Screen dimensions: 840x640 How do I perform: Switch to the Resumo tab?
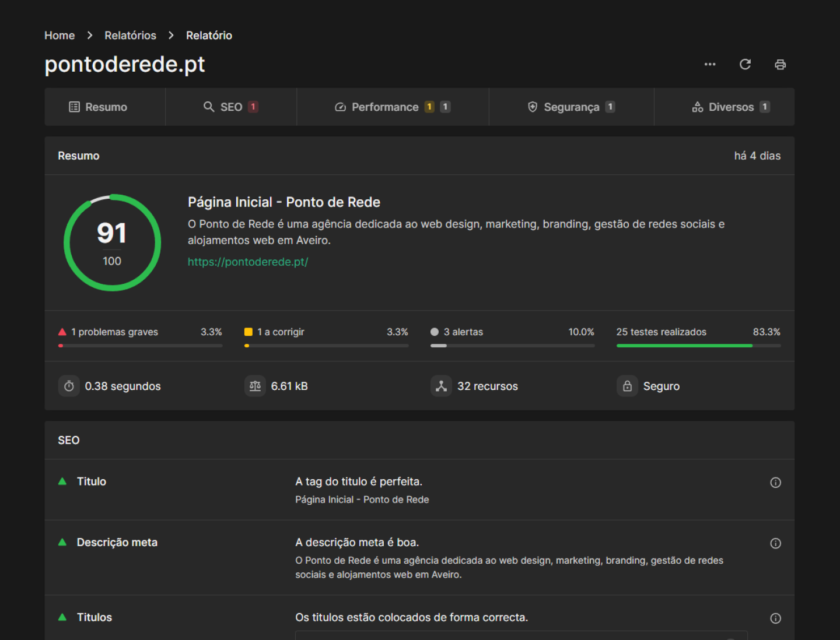105,107
